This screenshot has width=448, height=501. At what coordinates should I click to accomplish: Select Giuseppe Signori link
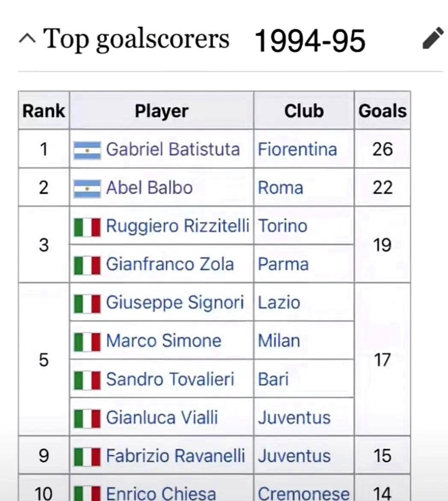point(174,302)
